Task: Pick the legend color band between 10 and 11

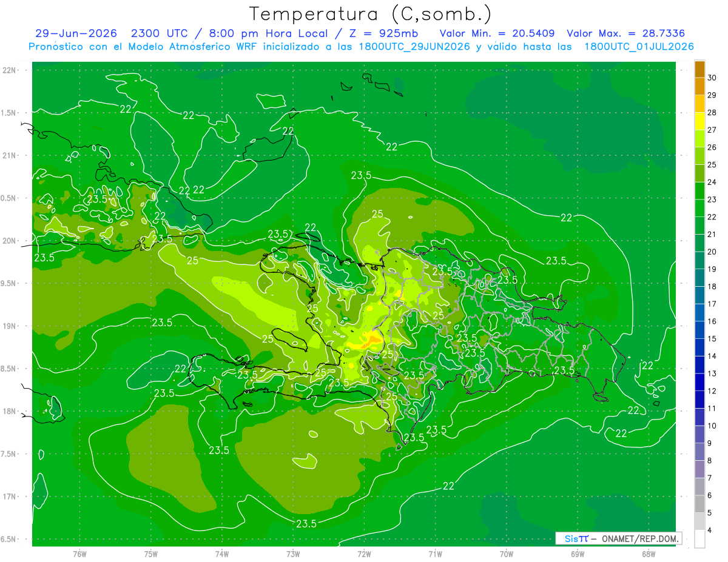Action: point(699,418)
